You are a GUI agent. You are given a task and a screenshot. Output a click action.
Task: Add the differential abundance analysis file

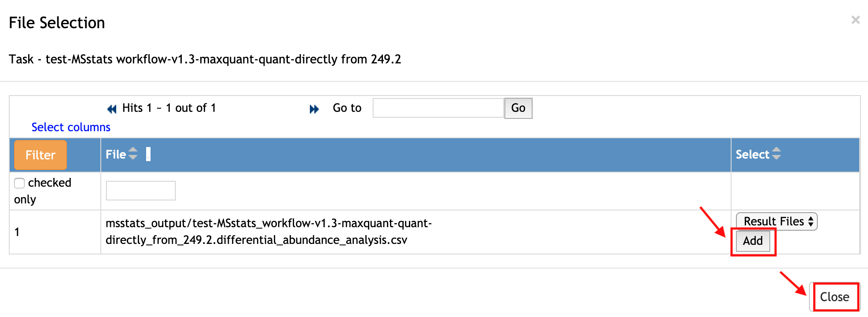pos(753,241)
